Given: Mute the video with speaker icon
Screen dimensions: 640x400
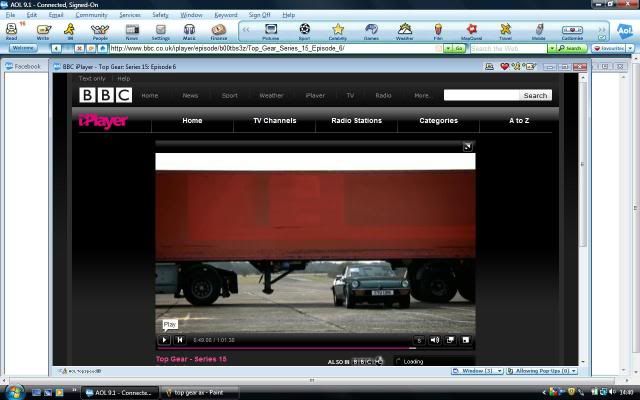Looking at the screenshot, I should (435, 340).
